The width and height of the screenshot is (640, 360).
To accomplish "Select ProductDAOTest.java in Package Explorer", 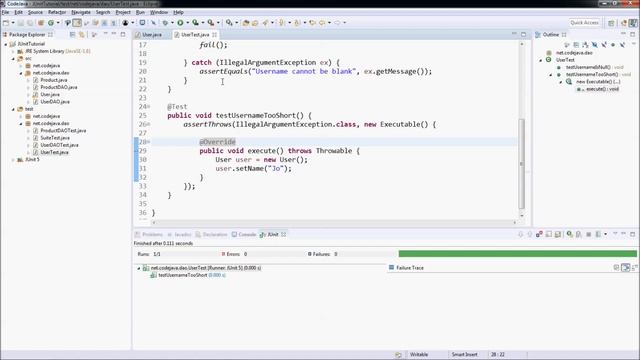I will (x=63, y=131).
